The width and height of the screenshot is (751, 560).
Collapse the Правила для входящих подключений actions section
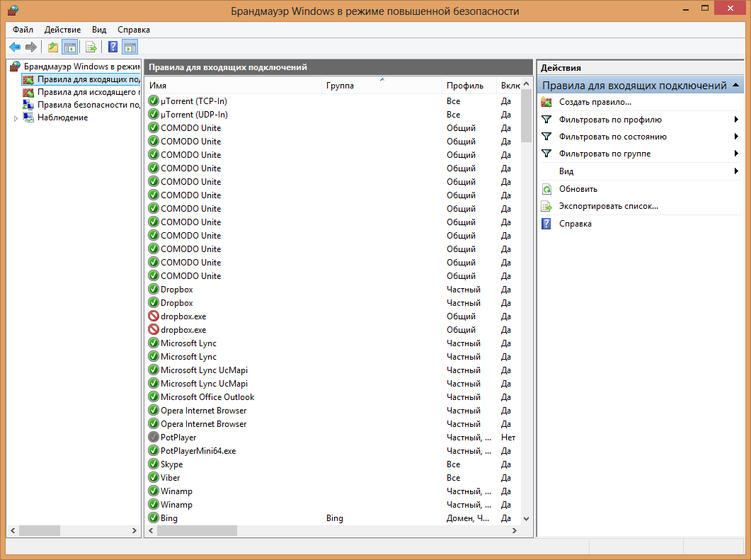(735, 85)
